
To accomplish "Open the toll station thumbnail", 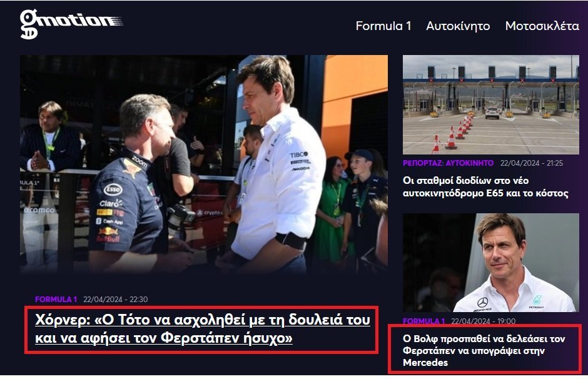I will (491, 104).
